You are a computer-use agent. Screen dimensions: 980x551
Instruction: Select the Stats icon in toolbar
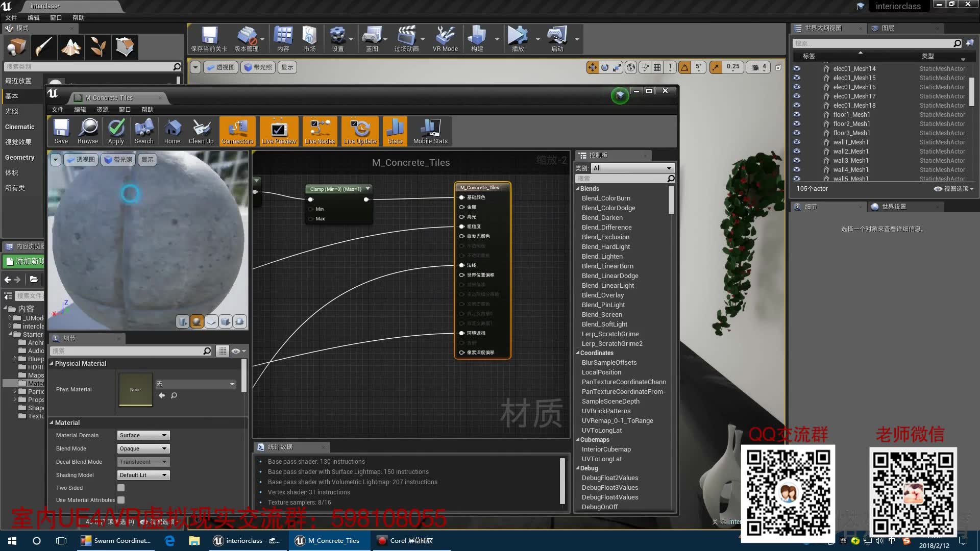click(395, 131)
